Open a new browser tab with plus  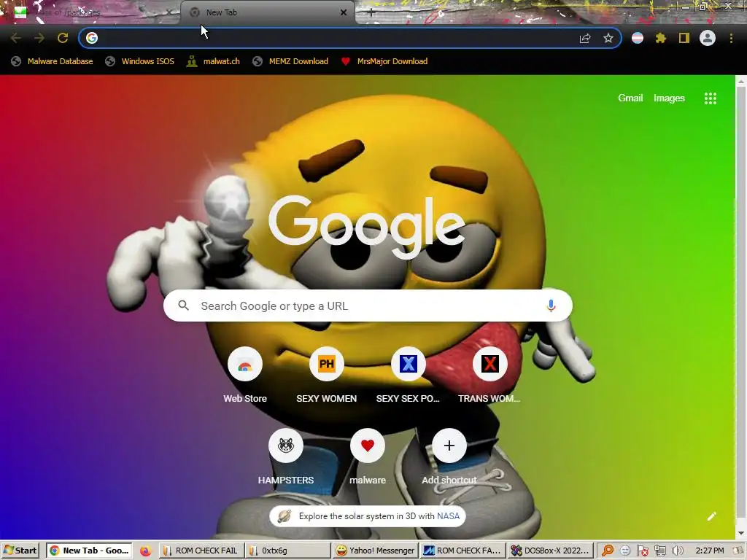(x=371, y=13)
